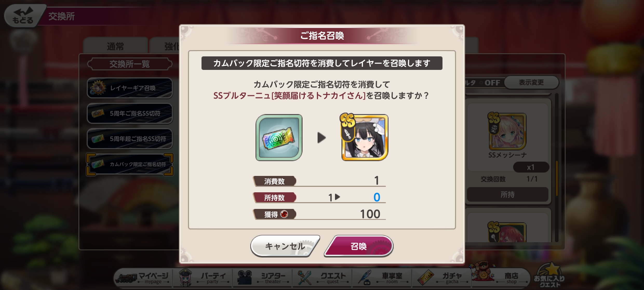Click the SS Bretagne character portrait
This screenshot has height=290, width=644.
pos(364,137)
